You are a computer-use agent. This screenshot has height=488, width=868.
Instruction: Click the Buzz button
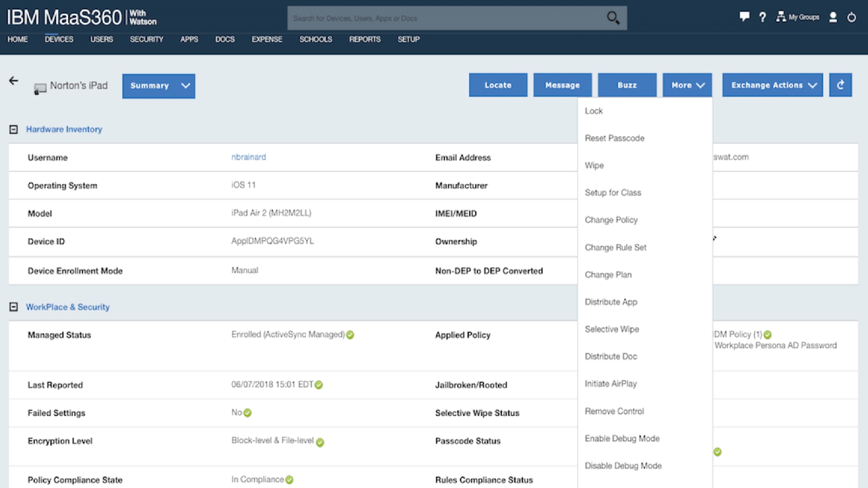coord(627,85)
